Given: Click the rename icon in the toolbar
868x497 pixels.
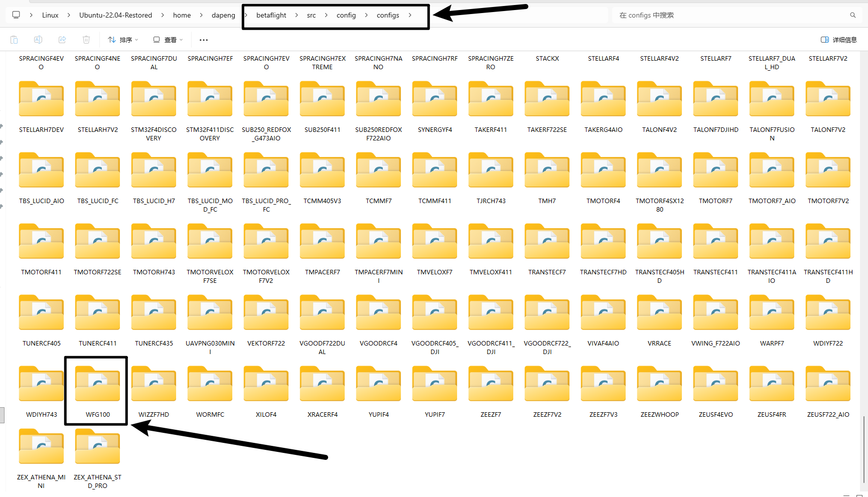Looking at the screenshot, I should click(38, 40).
